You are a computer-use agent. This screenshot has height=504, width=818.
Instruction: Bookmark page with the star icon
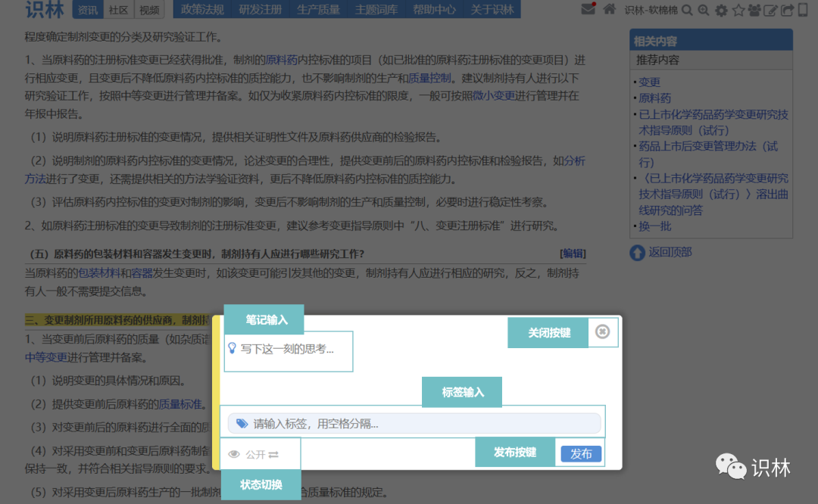(x=738, y=11)
